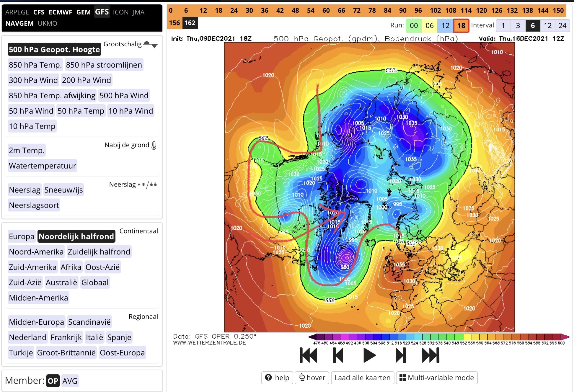This screenshot has width=574, height=392.
Task: Switch member to AVG
Action: pyautogui.click(x=70, y=381)
